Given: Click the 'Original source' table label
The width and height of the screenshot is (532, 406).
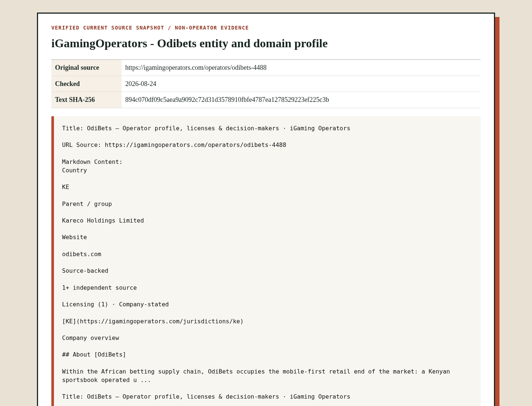Looking at the screenshot, I should [77, 68].
